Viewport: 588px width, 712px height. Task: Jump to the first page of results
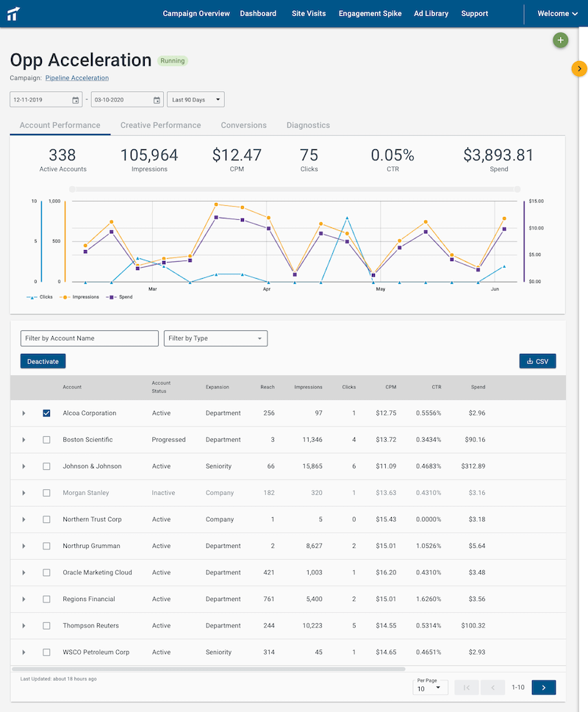(x=467, y=688)
